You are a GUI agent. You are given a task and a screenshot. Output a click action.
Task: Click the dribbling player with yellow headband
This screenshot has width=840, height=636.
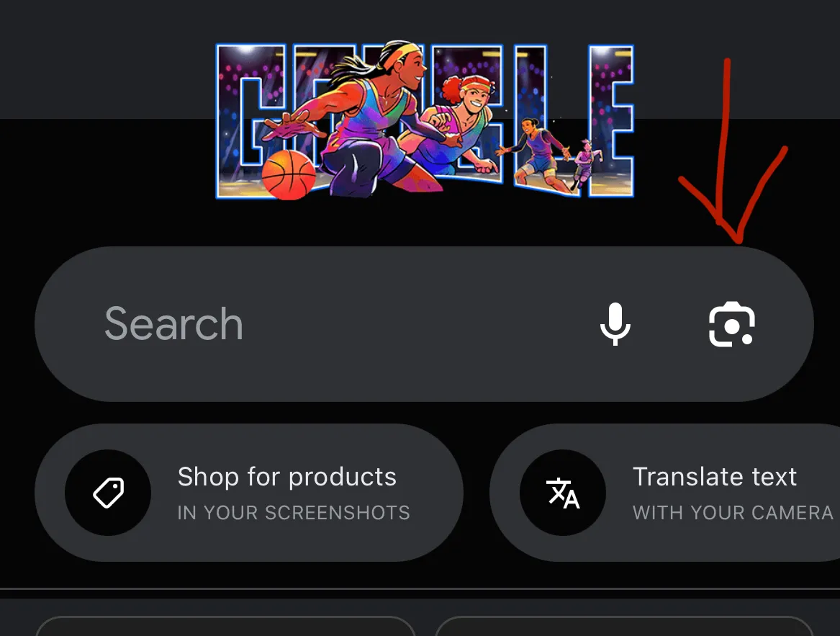[353, 118]
